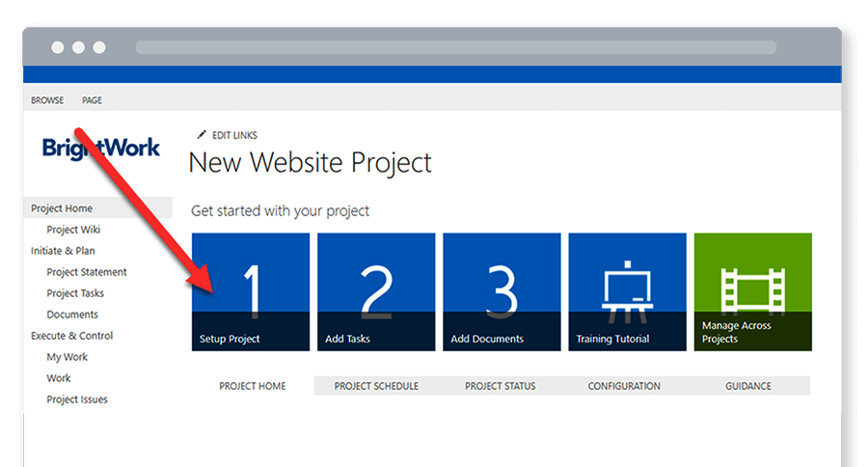Viewport: 868px width, 467px height.
Task: Open the green Manage Across Projects tile
Action: tap(752, 291)
